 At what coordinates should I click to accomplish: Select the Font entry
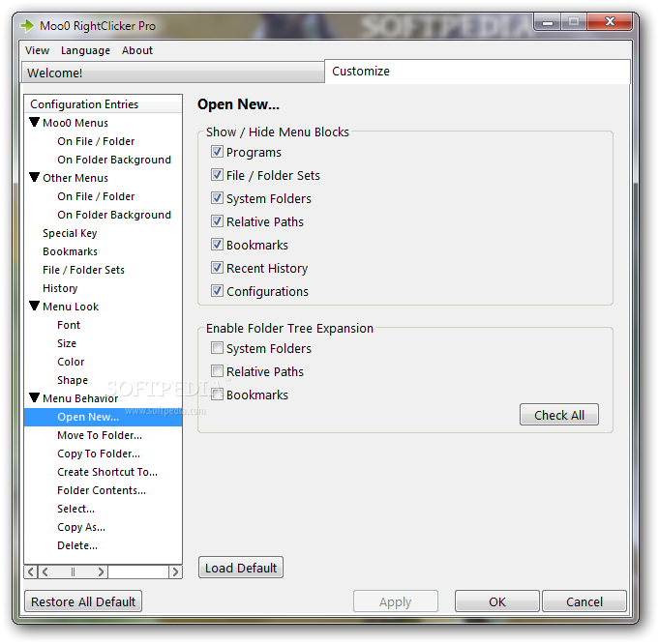(69, 325)
